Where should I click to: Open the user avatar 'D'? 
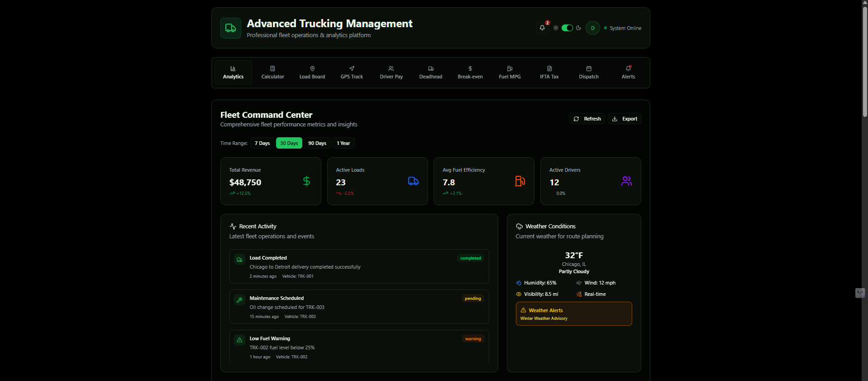[593, 28]
